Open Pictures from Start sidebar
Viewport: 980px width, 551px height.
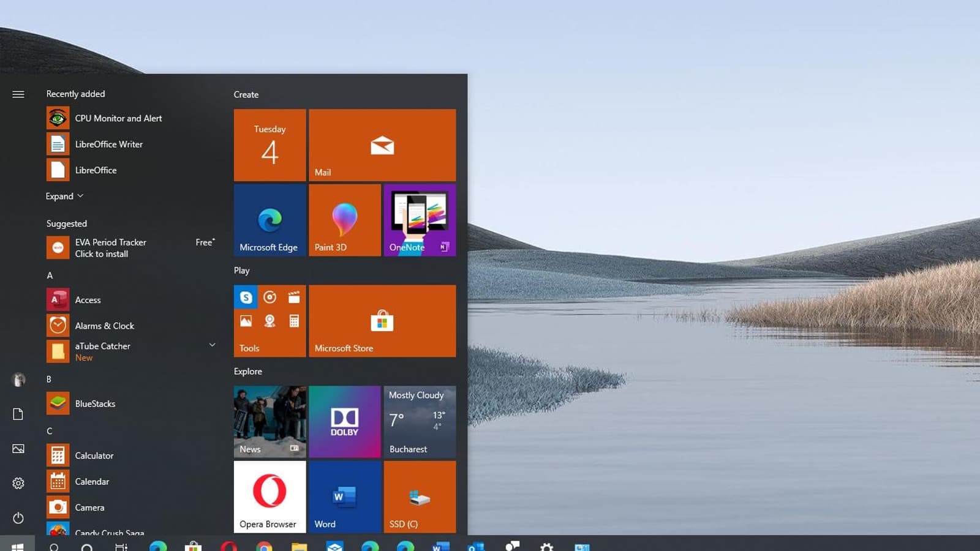pyautogui.click(x=18, y=449)
